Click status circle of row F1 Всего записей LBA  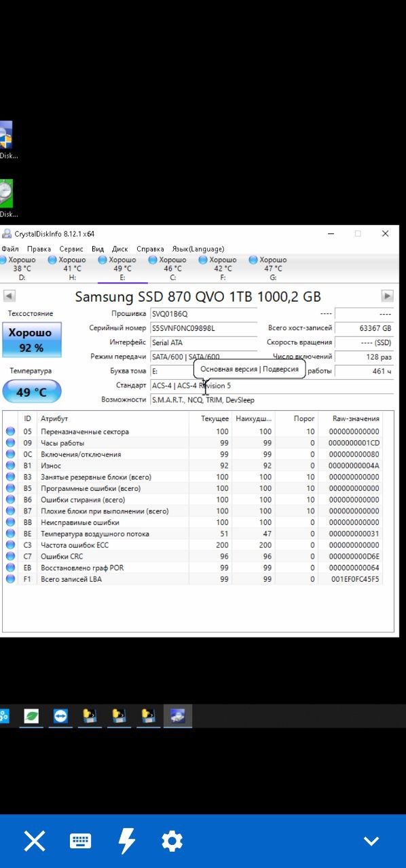pos(10,579)
